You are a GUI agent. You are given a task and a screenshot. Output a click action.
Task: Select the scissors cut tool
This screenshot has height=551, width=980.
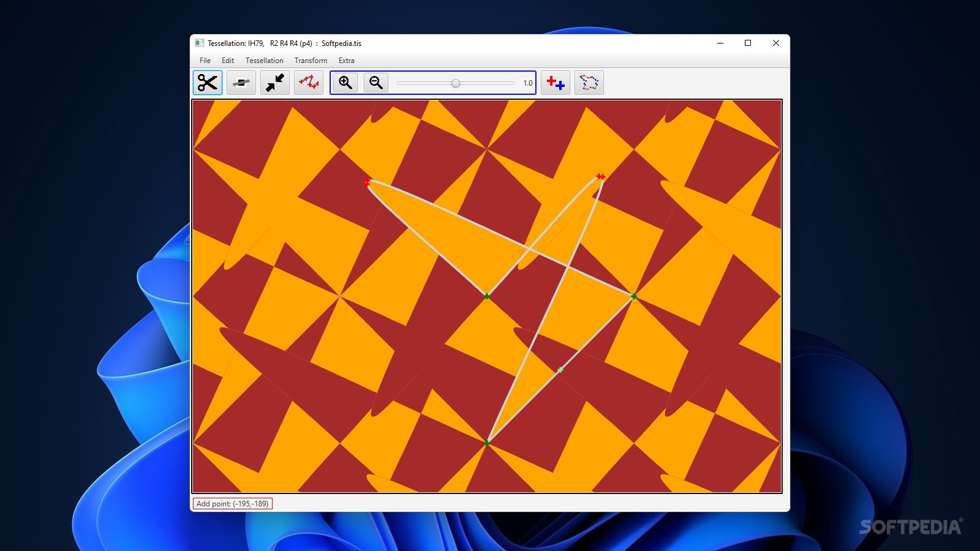click(x=208, y=83)
